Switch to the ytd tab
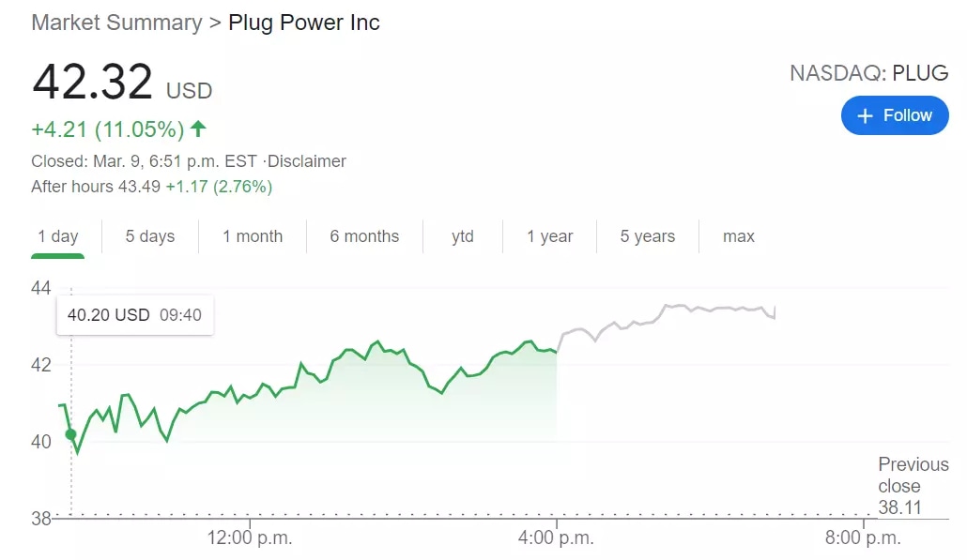This screenshot has width=967, height=560. pyautogui.click(x=463, y=236)
